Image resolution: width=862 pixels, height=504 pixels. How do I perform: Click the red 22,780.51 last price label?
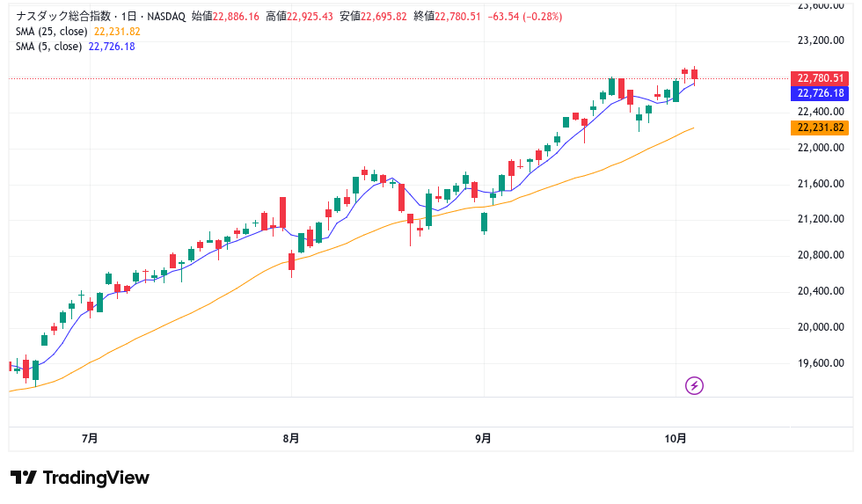click(820, 78)
